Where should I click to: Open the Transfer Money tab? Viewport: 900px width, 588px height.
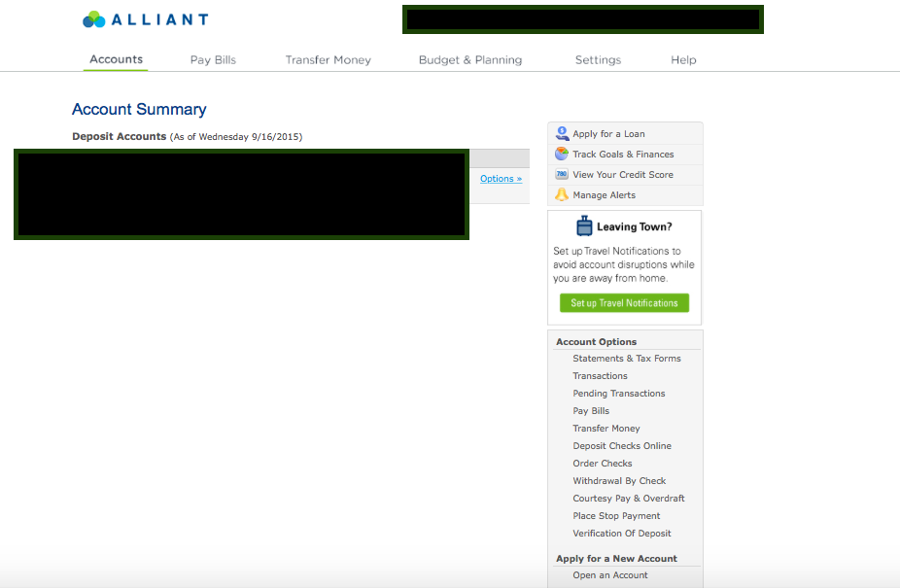(328, 60)
